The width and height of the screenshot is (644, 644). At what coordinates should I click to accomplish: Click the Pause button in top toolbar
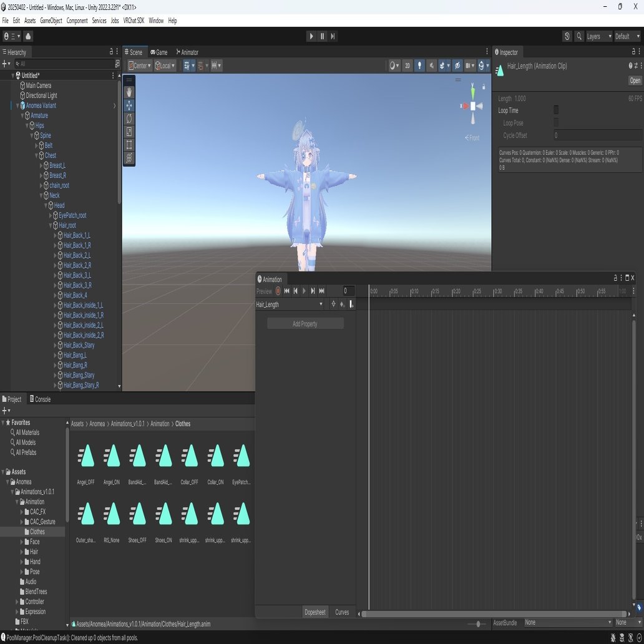[x=323, y=36]
